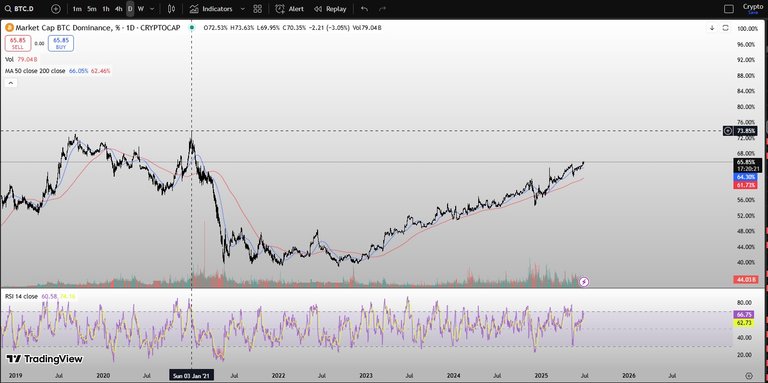
Task: Select the 1m timeframe
Action: pos(77,9)
